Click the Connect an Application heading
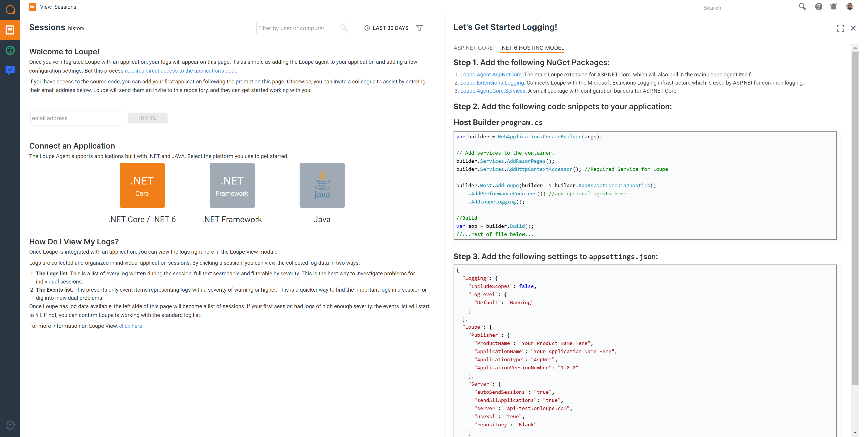The height and width of the screenshot is (437, 868). (72, 146)
